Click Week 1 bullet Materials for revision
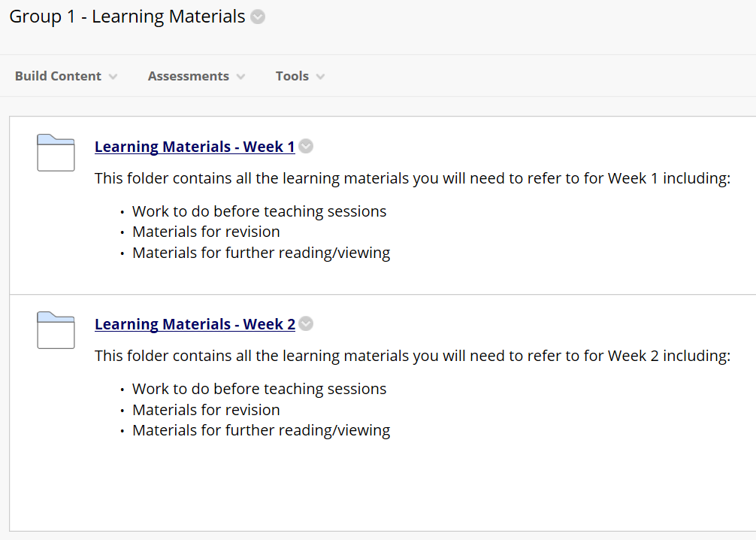Screen dimensions: 756x540 pos(207,232)
